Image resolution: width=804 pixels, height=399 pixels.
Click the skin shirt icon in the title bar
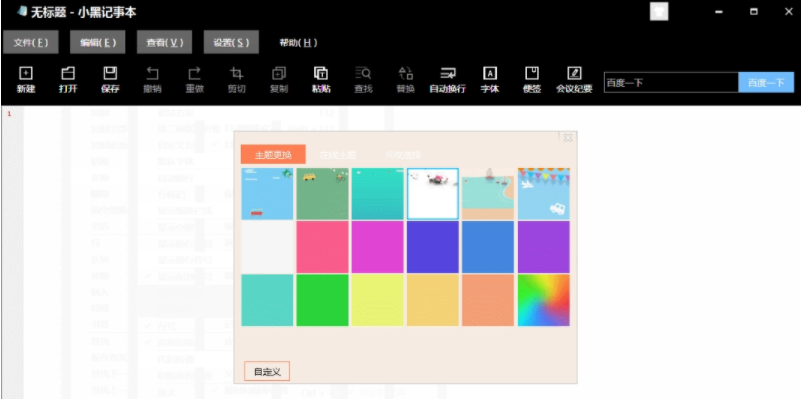click(659, 11)
